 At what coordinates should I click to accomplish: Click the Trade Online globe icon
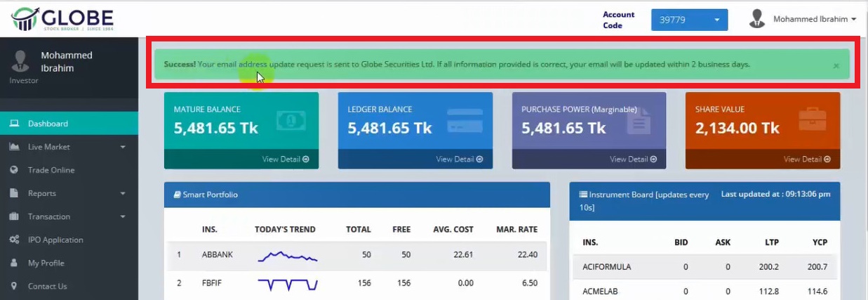coord(14,170)
